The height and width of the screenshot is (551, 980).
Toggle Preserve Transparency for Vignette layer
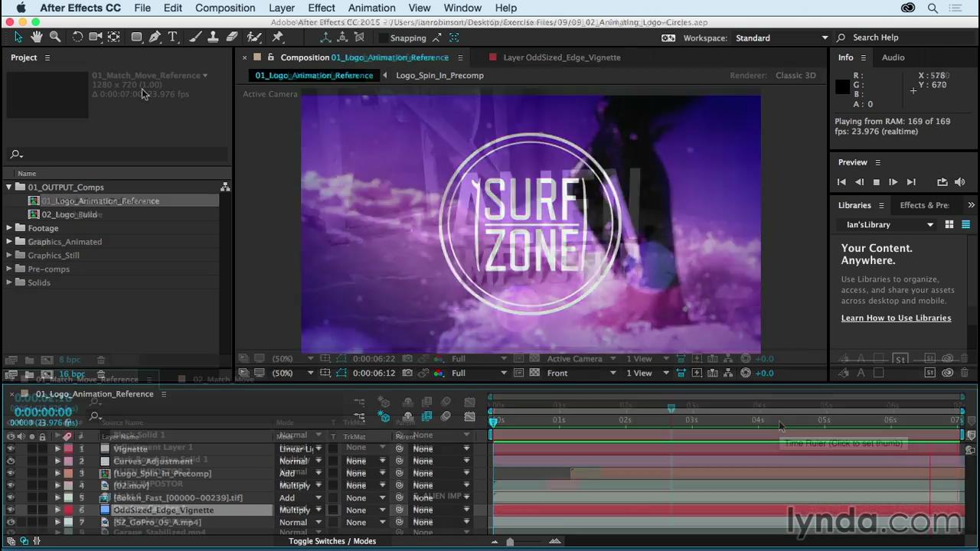333,448
